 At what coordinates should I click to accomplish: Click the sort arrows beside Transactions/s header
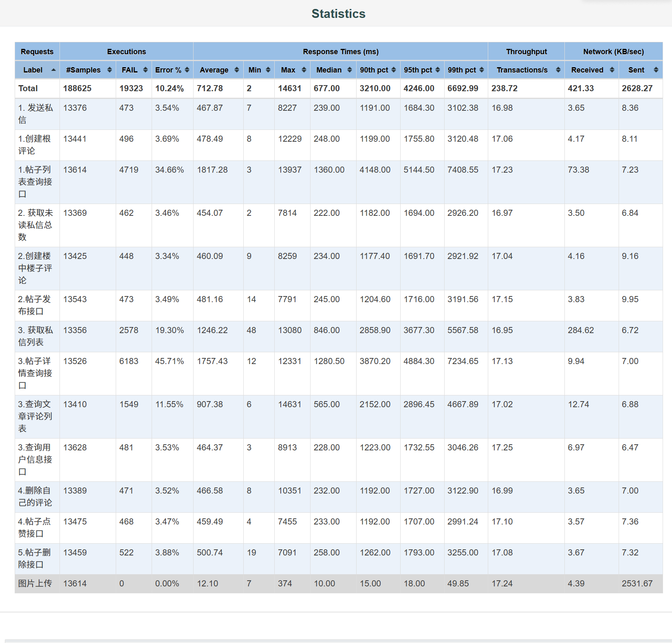coord(558,70)
